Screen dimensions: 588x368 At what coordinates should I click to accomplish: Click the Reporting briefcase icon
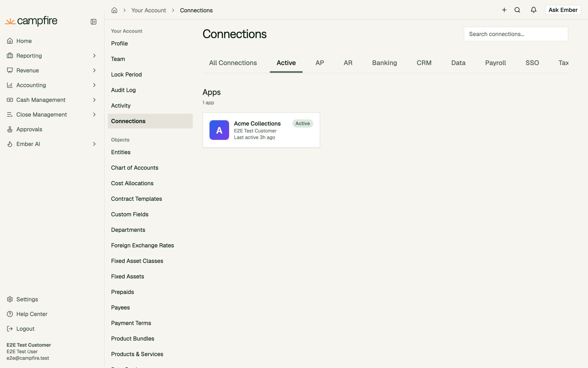(x=10, y=56)
